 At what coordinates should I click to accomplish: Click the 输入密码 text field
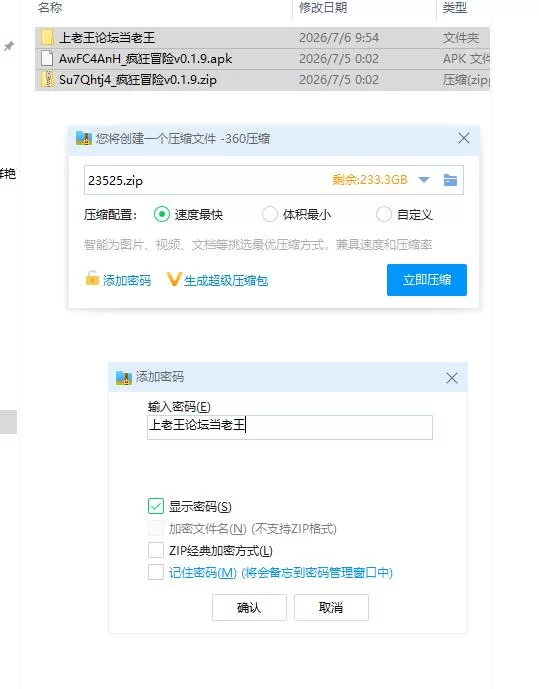(x=290, y=427)
